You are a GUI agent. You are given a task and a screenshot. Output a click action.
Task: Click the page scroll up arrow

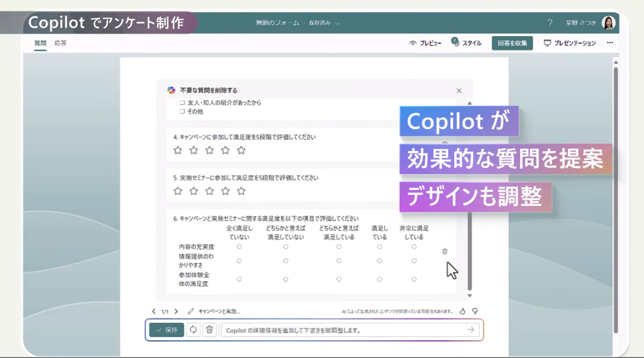coord(616,62)
